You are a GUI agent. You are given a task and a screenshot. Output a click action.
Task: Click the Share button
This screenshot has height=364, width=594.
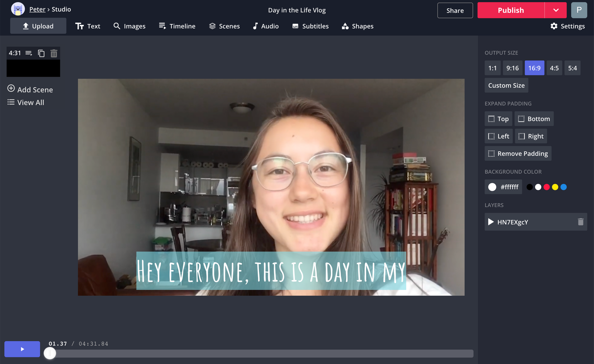pyautogui.click(x=455, y=10)
